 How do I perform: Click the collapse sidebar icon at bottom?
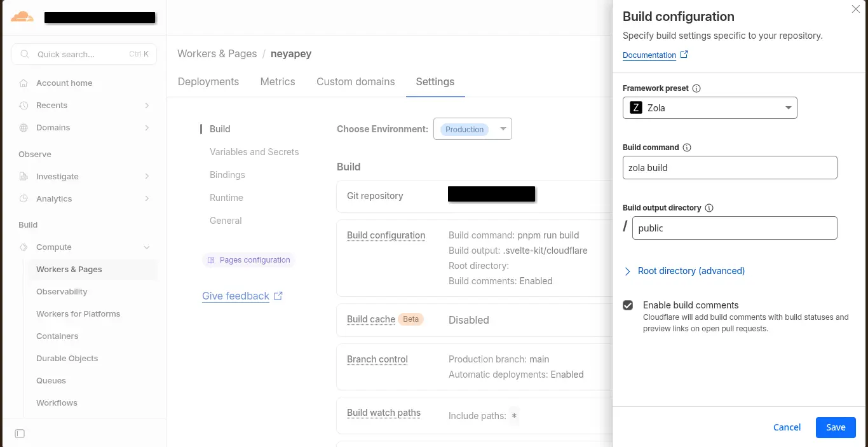[20, 434]
